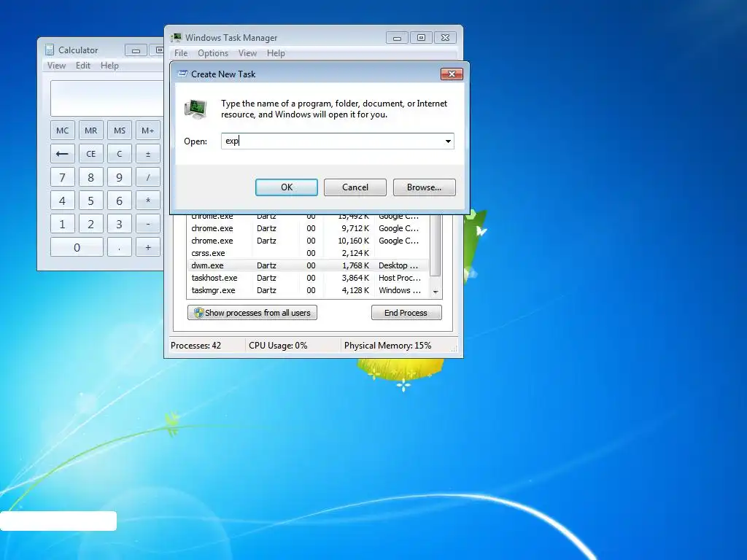Click Calculator digit 8
This screenshot has height=560, width=747.
[x=90, y=177]
